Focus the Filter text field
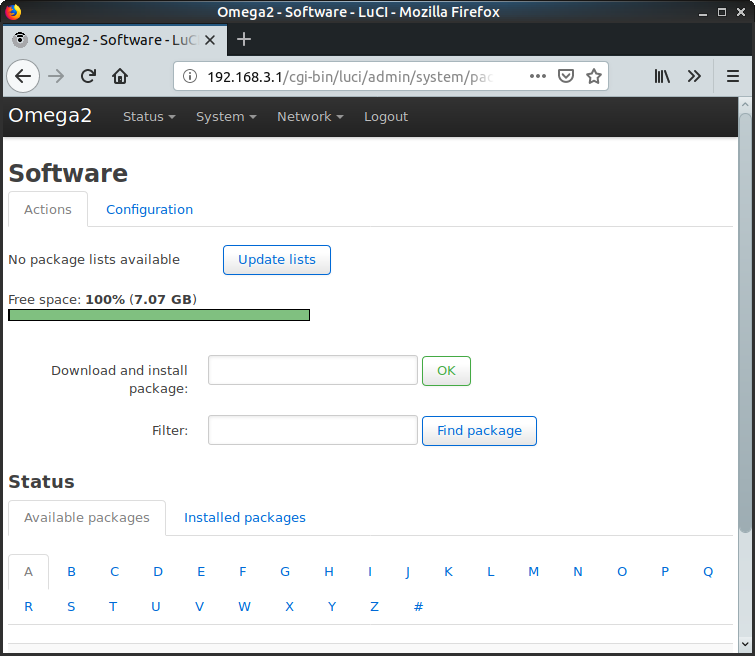This screenshot has height=656, width=755. (x=312, y=430)
